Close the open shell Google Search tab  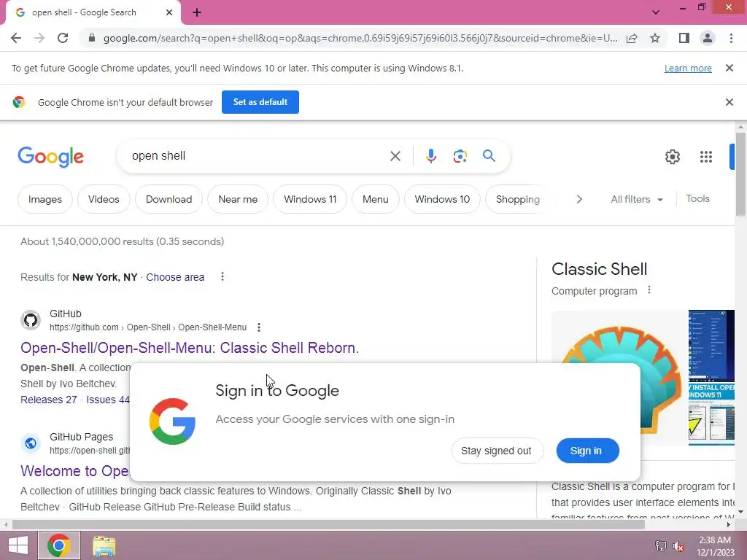coord(169,12)
